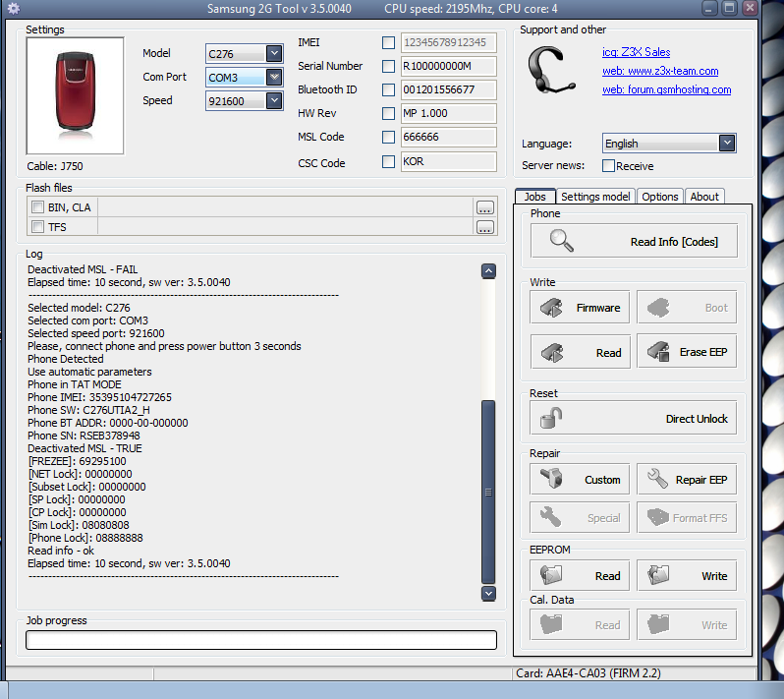Tick the Bluetooth ID checkbox
784x699 pixels.
(388, 89)
